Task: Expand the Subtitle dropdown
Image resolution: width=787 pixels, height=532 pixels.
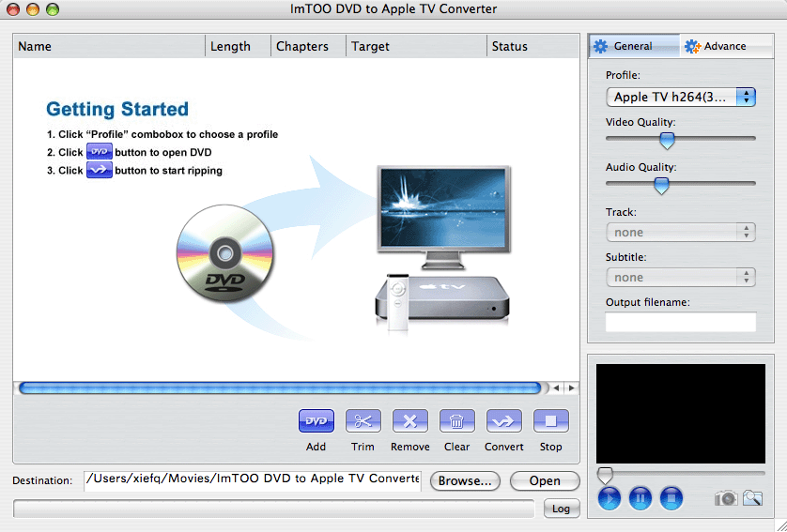Action: [x=680, y=277]
